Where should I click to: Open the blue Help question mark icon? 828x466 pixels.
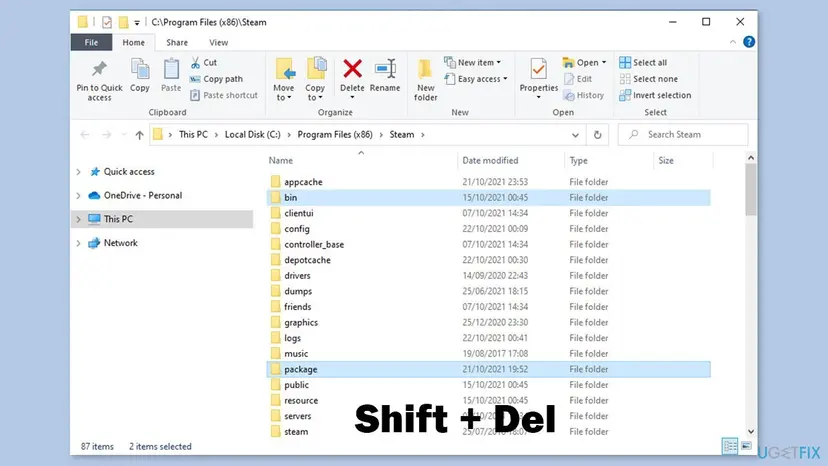point(749,42)
